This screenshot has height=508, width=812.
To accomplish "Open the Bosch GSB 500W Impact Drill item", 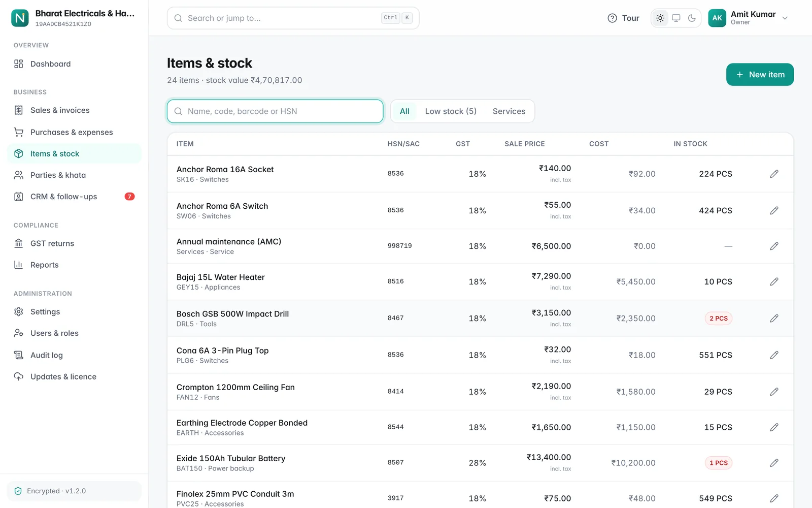I will pos(232,314).
